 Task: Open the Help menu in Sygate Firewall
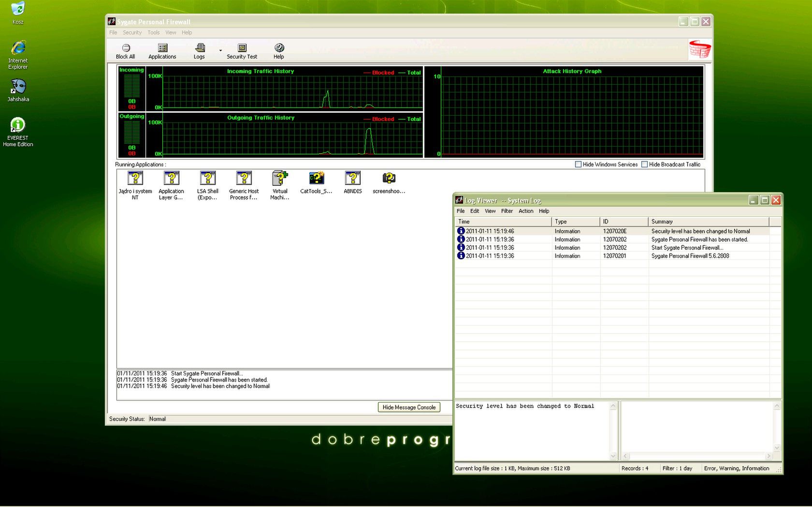coord(187,32)
